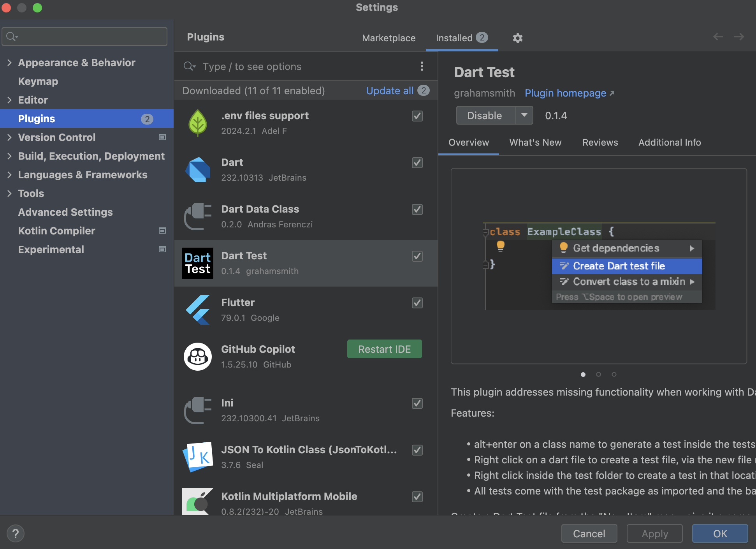The width and height of the screenshot is (756, 549).
Task: Toggle the .env files support checkbox
Action: 417,116
